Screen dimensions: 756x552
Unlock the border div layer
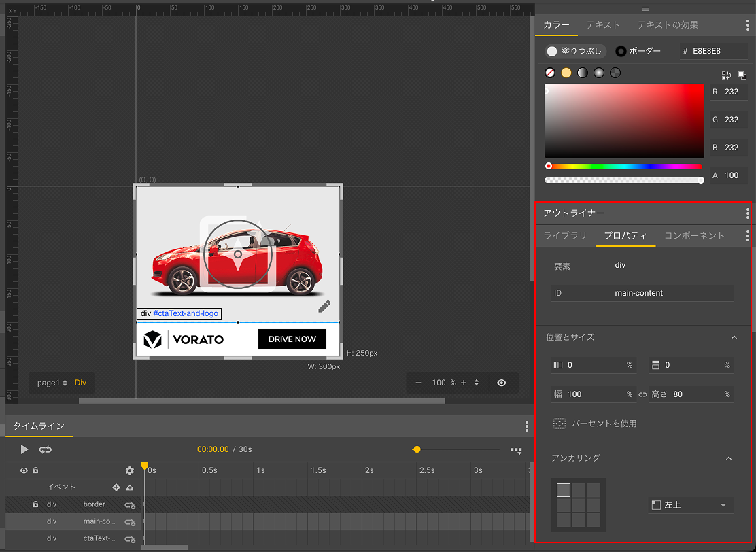point(35,504)
